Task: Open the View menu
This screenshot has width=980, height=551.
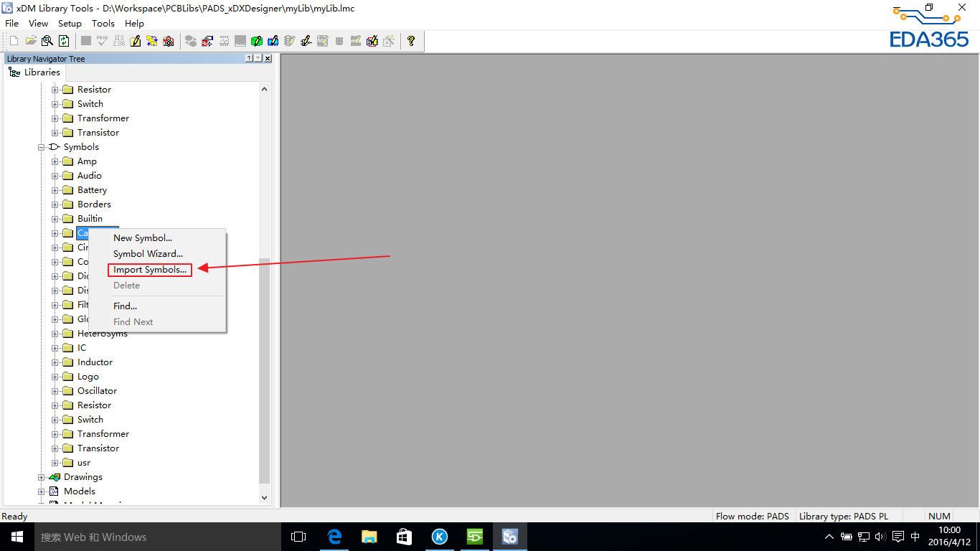Action: tap(39, 24)
